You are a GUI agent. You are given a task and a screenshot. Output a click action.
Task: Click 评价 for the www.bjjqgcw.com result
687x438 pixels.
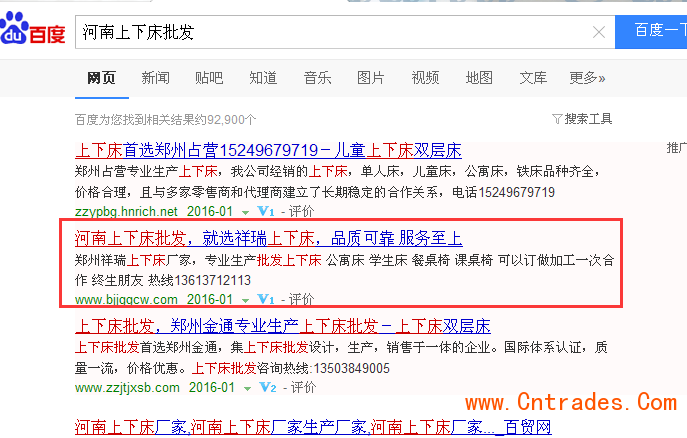(x=301, y=300)
